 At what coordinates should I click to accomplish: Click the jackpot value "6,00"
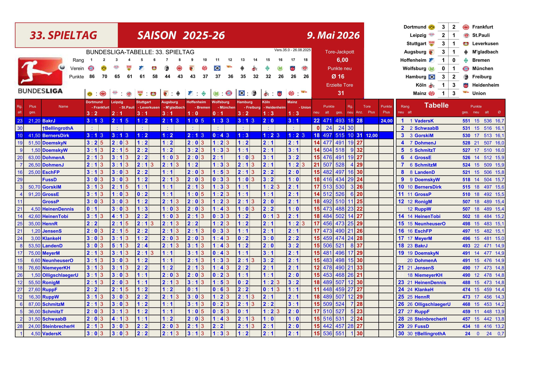point(342,60)
